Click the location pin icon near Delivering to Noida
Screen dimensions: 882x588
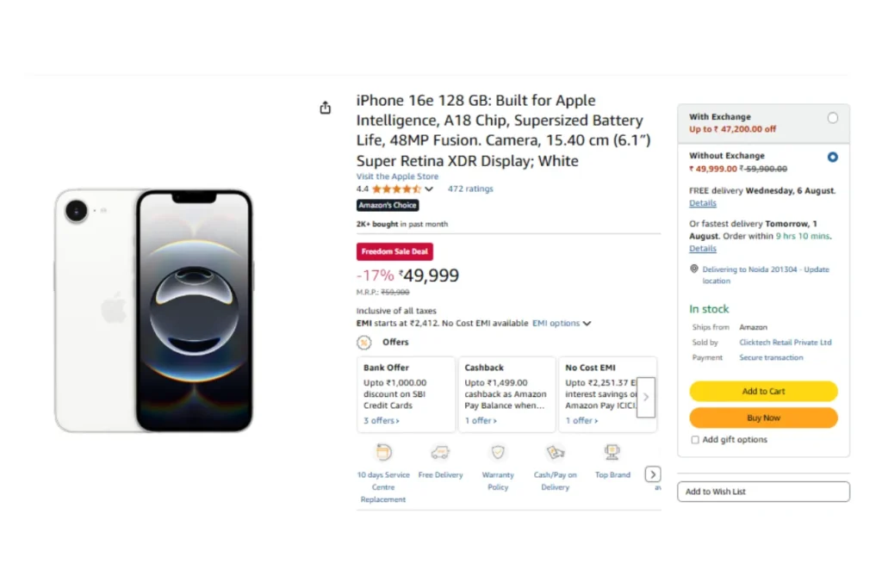pyautogui.click(x=694, y=269)
